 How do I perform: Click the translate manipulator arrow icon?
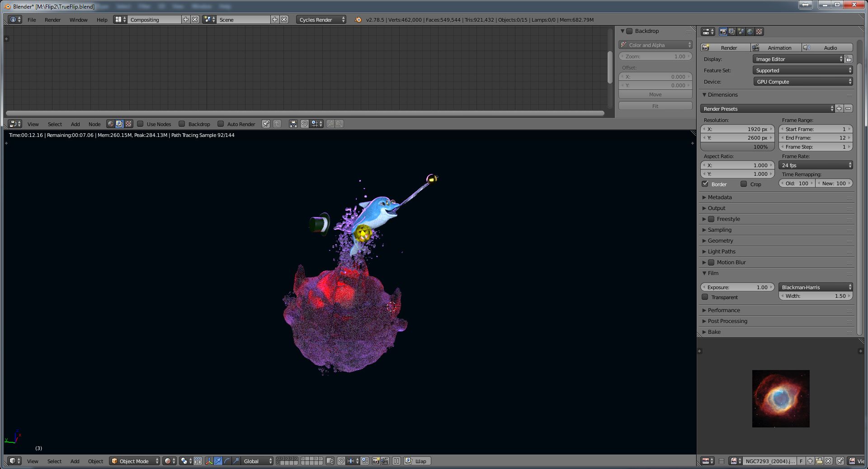(x=218, y=461)
